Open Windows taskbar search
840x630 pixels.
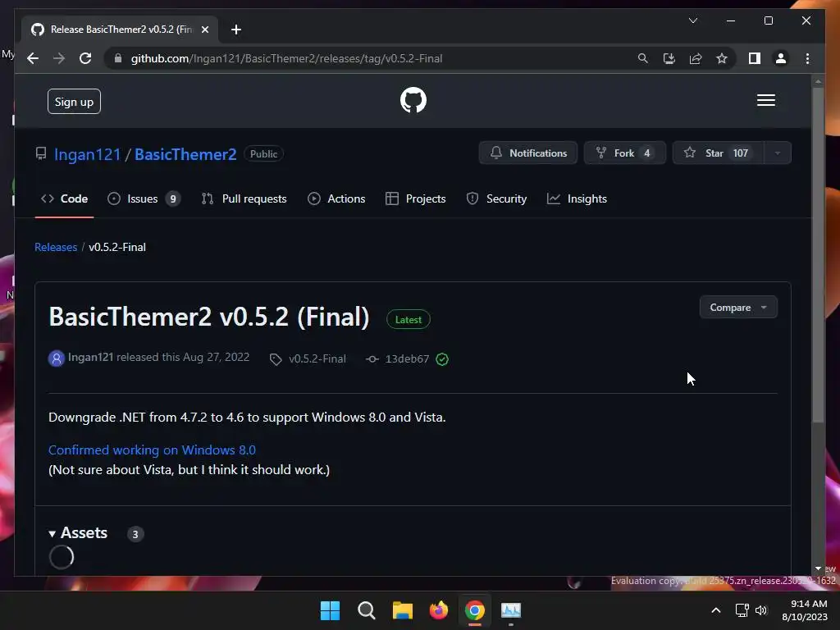tap(367, 610)
